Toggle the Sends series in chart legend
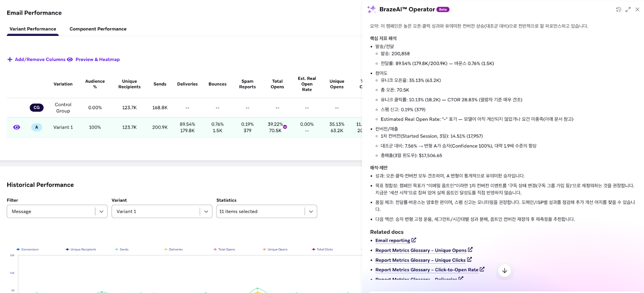 click(122, 249)
